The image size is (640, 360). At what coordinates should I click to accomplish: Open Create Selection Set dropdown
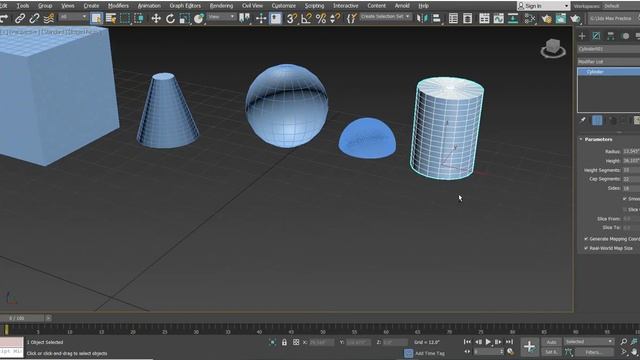point(386,17)
